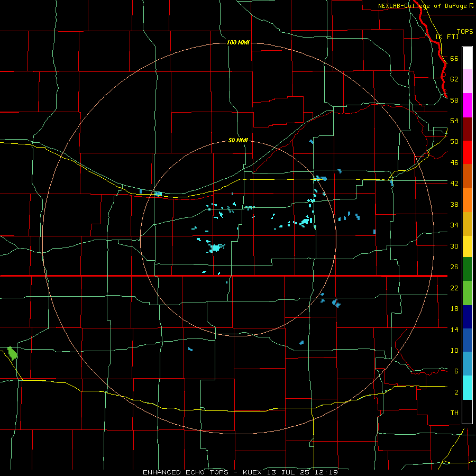Click the '46' scale value

click(454, 162)
